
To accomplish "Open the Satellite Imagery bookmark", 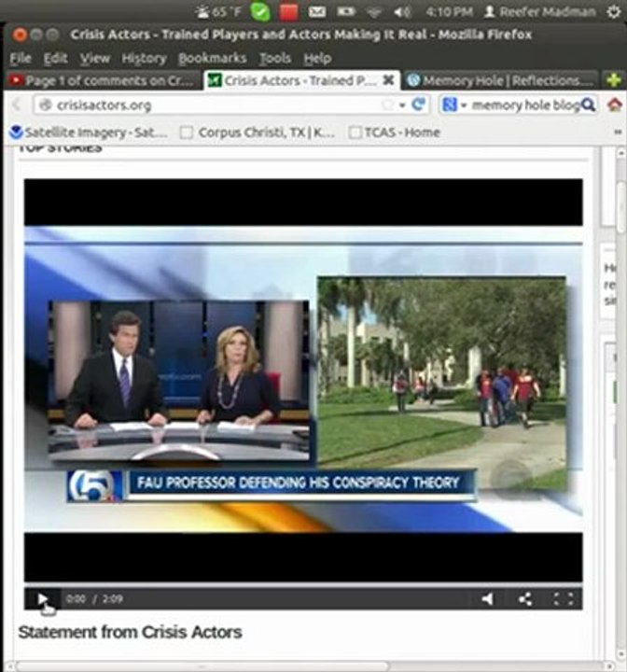I will [89, 133].
